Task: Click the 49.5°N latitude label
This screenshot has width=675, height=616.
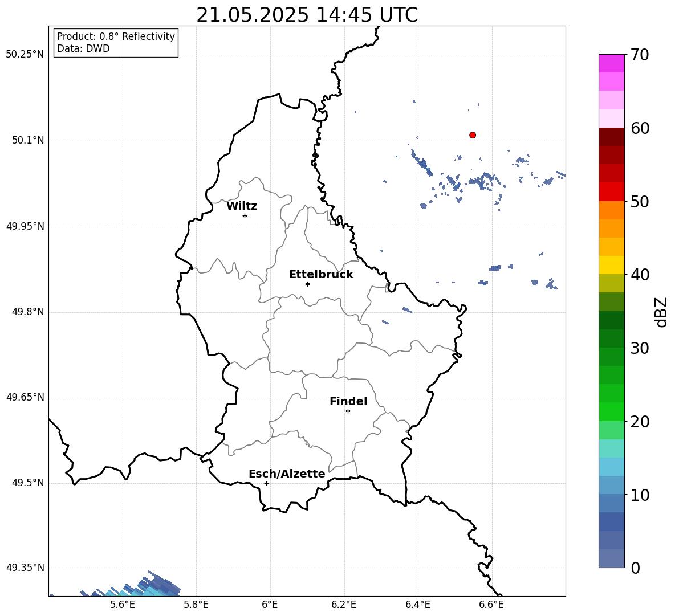Action: coord(28,483)
